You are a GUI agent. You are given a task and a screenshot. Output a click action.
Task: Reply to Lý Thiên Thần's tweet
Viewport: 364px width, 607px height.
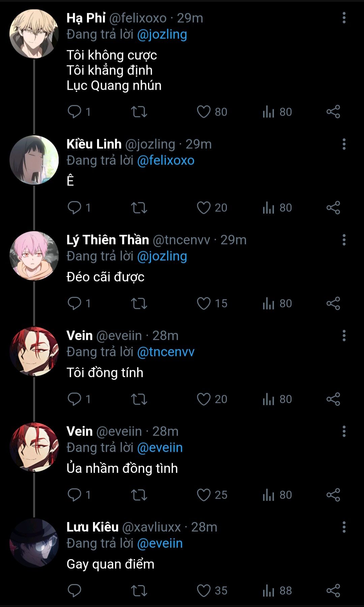74,303
